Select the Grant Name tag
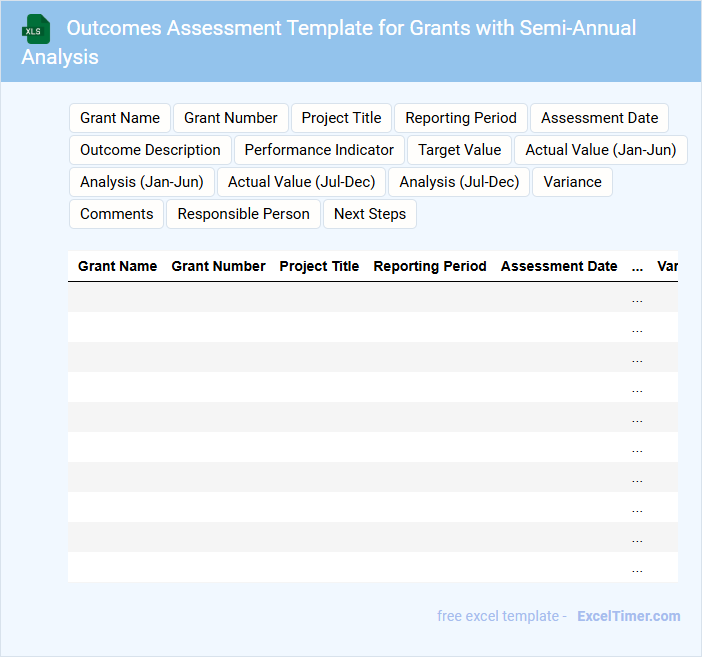The width and height of the screenshot is (702, 657). click(120, 118)
